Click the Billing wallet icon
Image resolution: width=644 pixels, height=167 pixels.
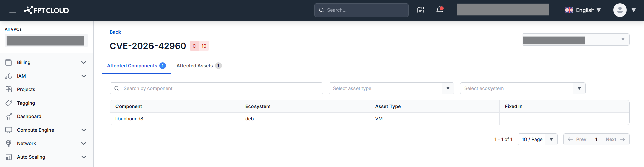[x=9, y=62]
